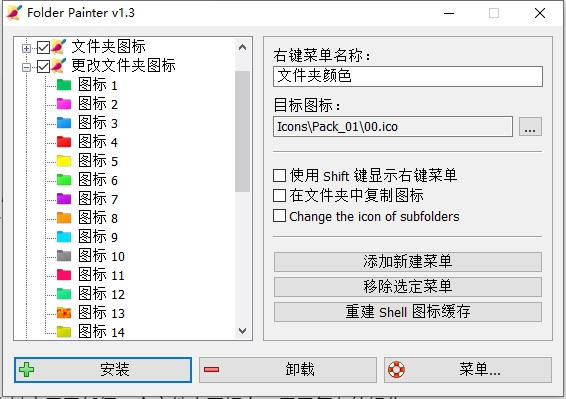The width and height of the screenshot is (566, 399).
Task: Open the 菜单... menu button
Action: 468,370
